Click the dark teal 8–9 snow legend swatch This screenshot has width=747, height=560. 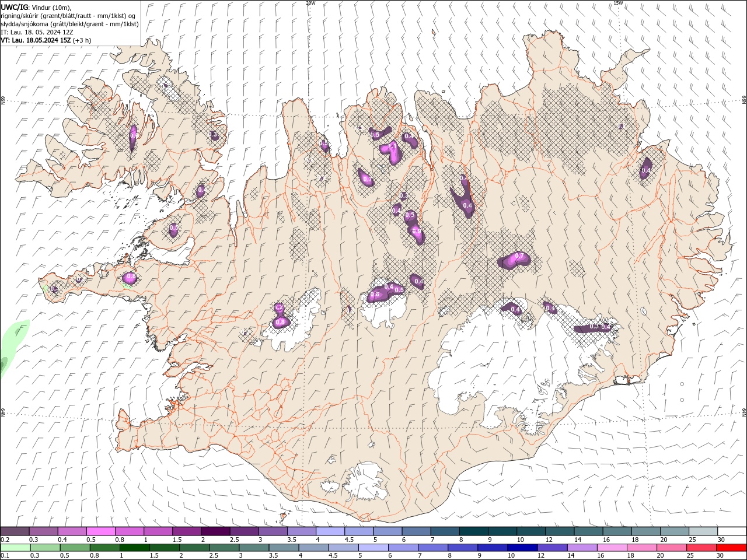[x=474, y=531]
